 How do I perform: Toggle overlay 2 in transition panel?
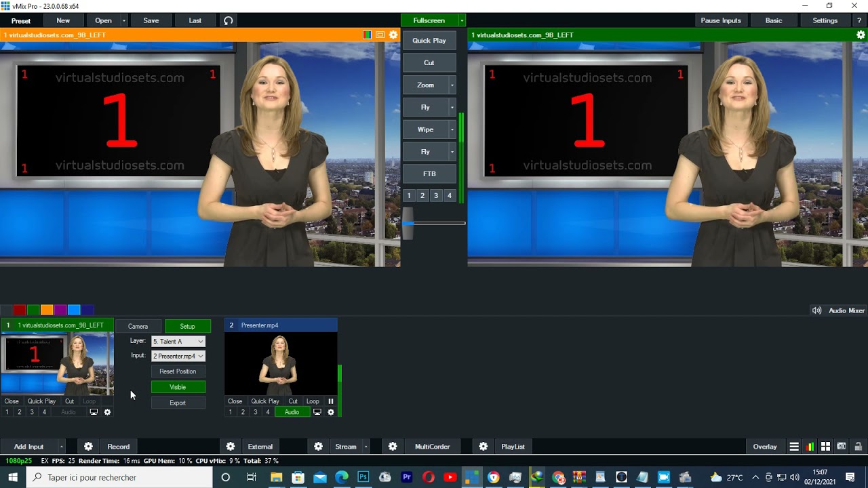pos(422,195)
